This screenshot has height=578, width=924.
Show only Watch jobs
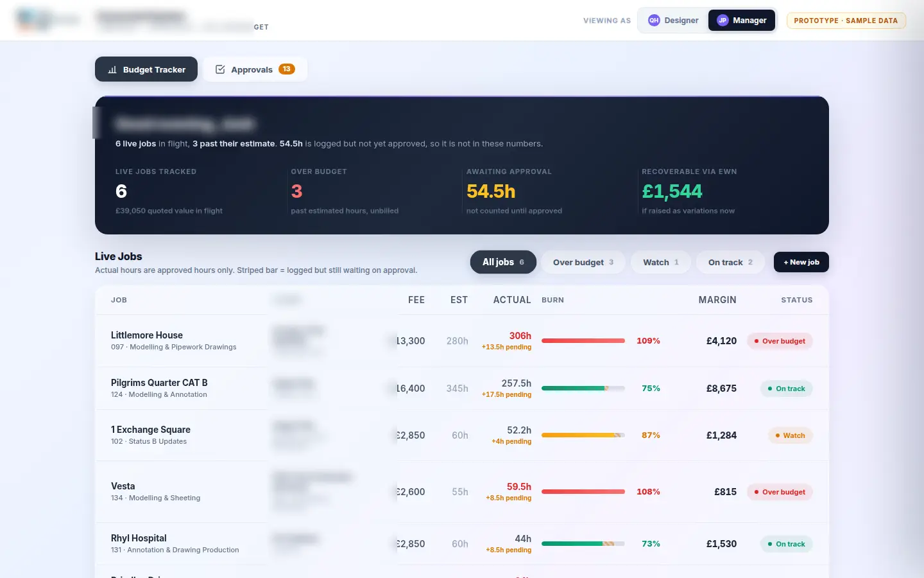[x=661, y=262]
